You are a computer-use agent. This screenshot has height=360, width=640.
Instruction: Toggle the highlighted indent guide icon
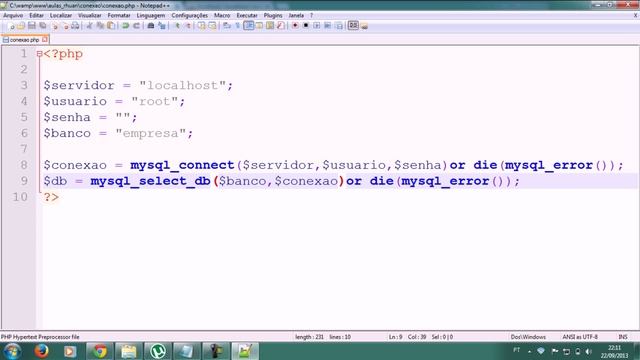pos(249,26)
